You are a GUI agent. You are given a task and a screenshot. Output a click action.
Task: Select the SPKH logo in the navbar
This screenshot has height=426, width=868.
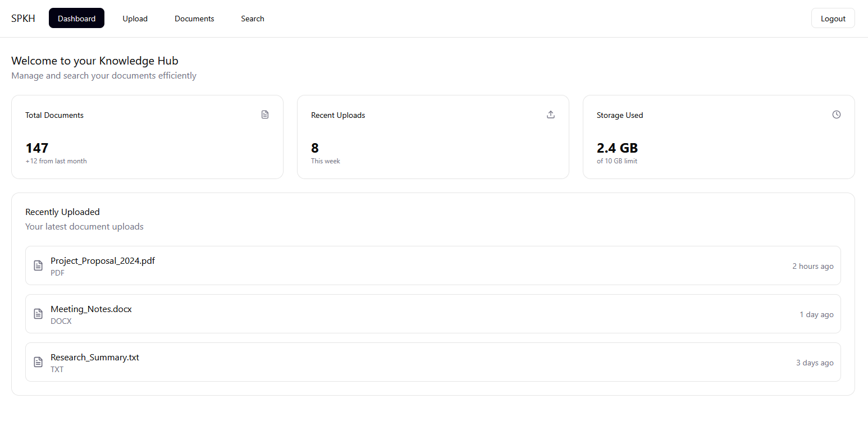point(23,18)
